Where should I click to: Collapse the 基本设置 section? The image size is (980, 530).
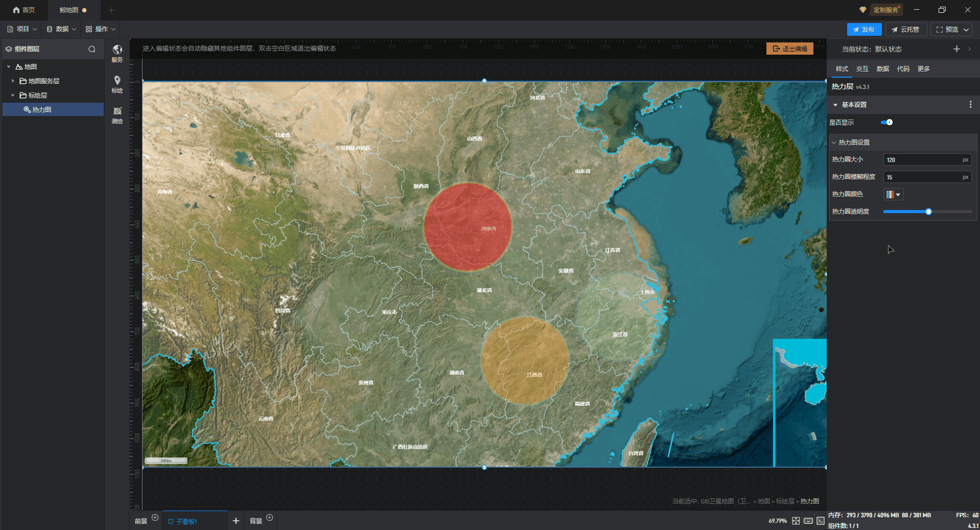coord(835,105)
